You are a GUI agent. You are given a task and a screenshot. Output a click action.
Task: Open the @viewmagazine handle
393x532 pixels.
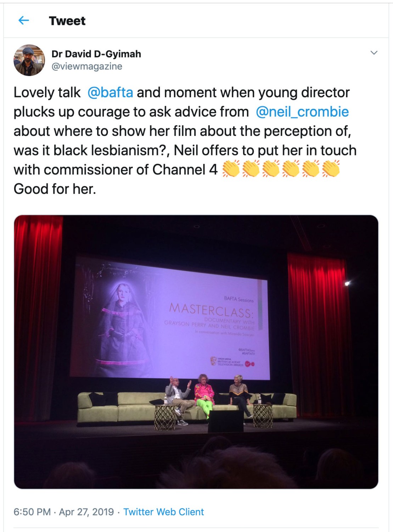(87, 66)
